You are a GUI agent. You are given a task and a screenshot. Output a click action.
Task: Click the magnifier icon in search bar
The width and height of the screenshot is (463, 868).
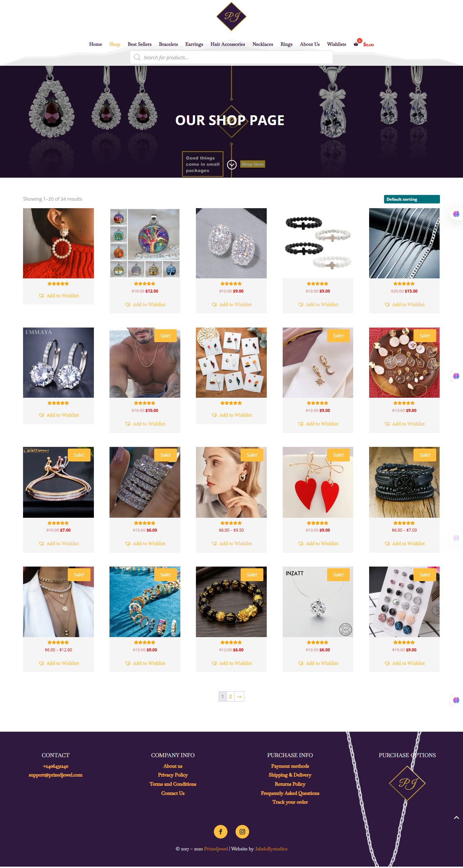[x=137, y=57]
